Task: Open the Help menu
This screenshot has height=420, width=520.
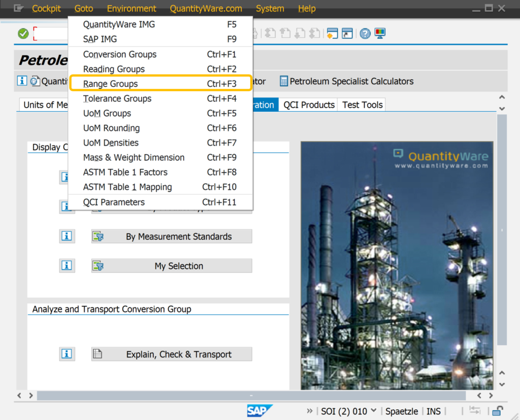Action: [x=307, y=9]
